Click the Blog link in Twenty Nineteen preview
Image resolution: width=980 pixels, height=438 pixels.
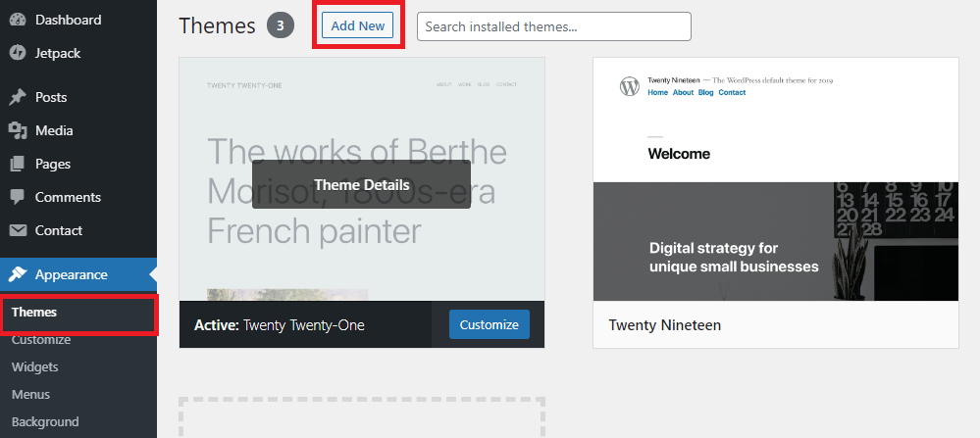[x=705, y=92]
